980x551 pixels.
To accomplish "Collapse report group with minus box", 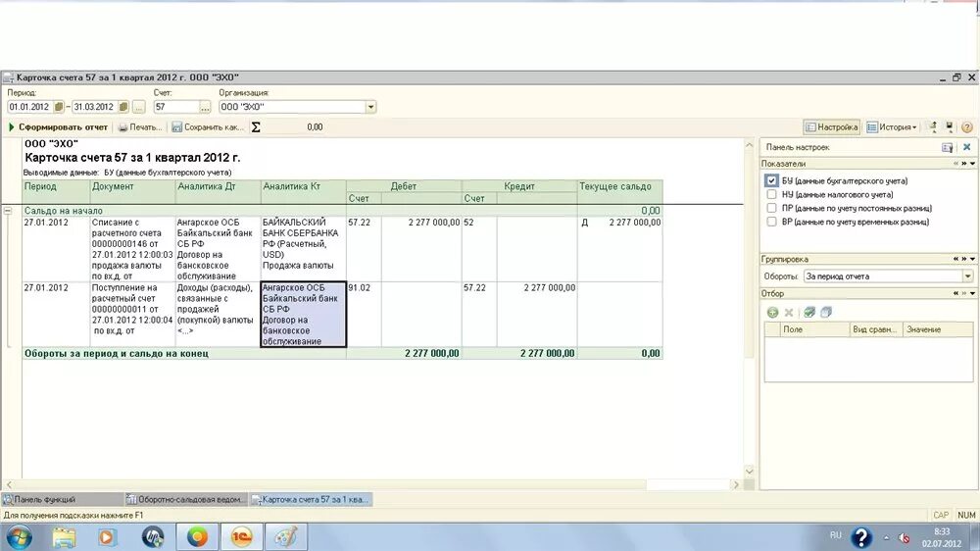I will [8, 211].
